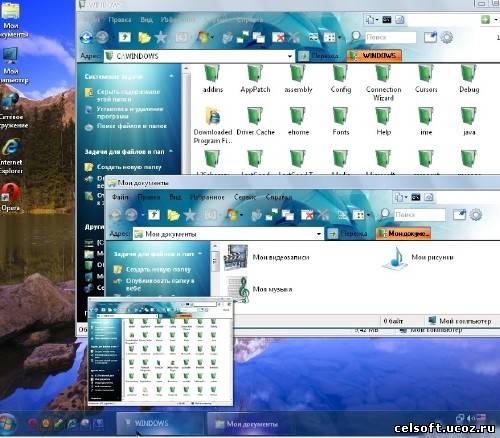Viewport: 500px width, 438px height.
Task: Go back in the WINDOWS window toolbar
Action: click(86, 37)
